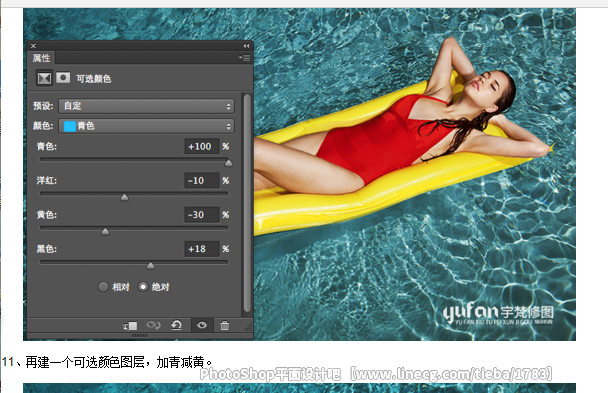Clip adjustment to layer below icon
This screenshot has width=608, height=393.
pos(130,326)
